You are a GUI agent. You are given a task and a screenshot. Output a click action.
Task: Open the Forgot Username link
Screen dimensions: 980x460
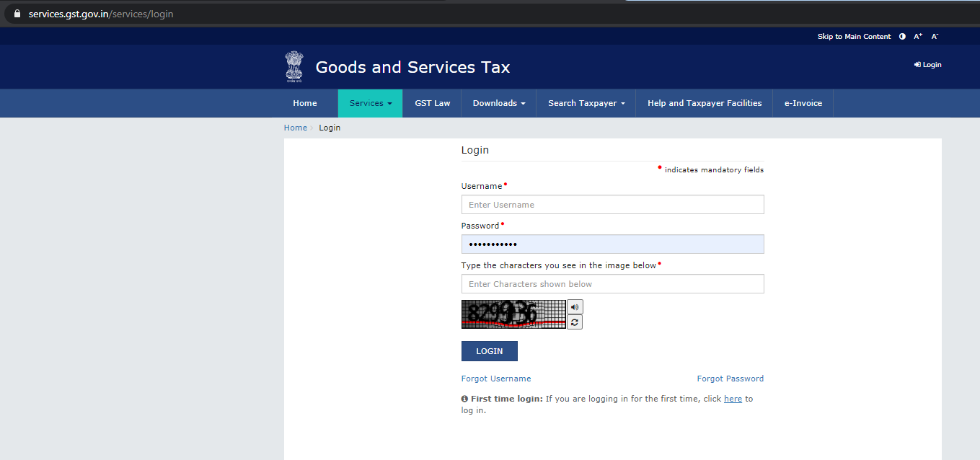click(496, 379)
